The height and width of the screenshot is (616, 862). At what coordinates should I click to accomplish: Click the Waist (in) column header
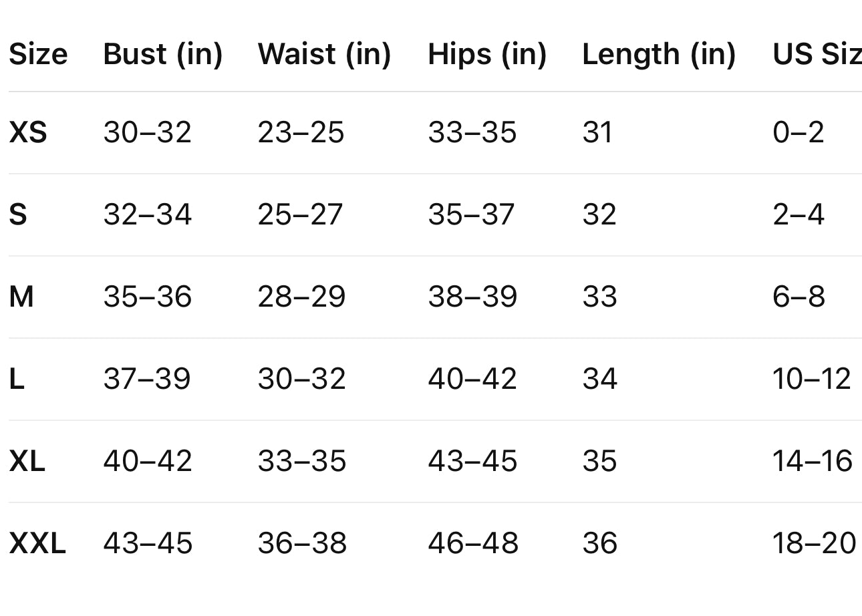(324, 54)
